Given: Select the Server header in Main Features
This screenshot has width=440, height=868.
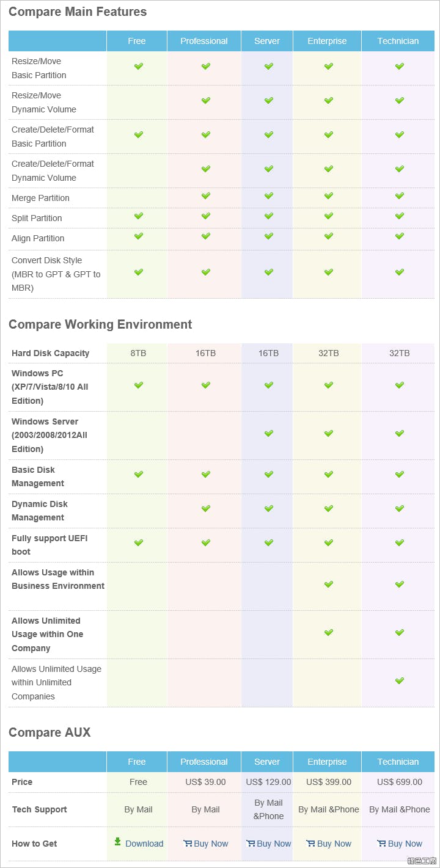Looking at the screenshot, I should click(267, 41).
